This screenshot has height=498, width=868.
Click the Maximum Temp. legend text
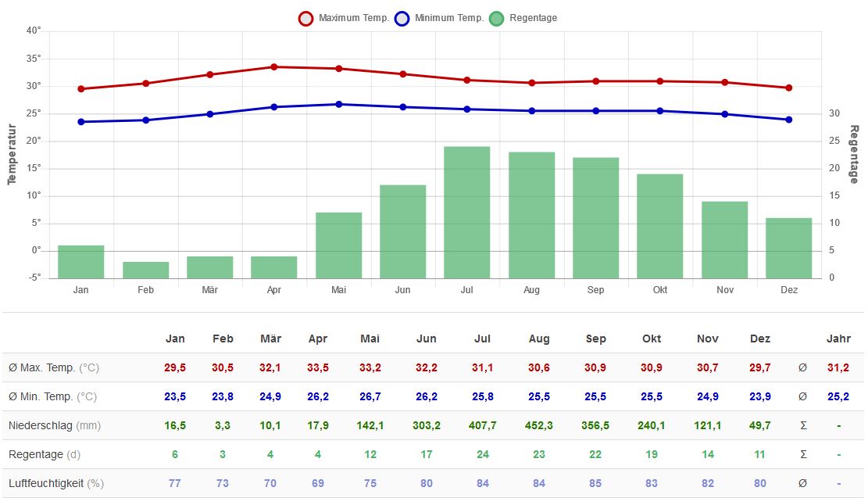pyautogui.click(x=353, y=18)
